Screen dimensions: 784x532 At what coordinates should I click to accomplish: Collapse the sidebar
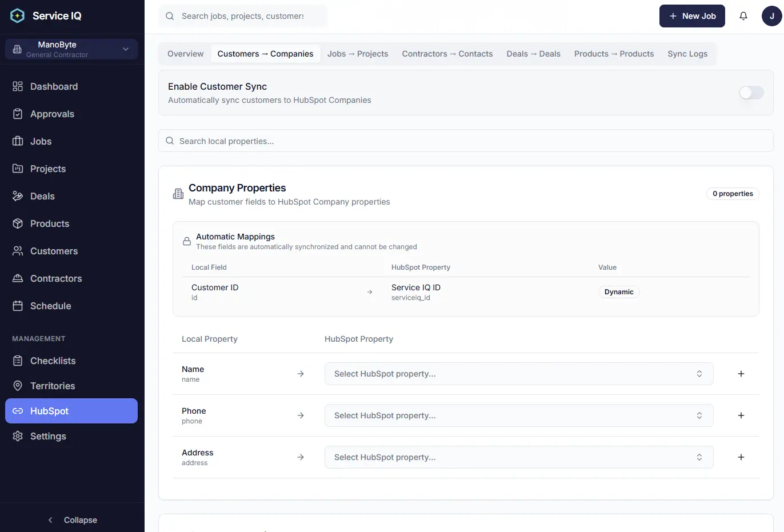[72, 520]
